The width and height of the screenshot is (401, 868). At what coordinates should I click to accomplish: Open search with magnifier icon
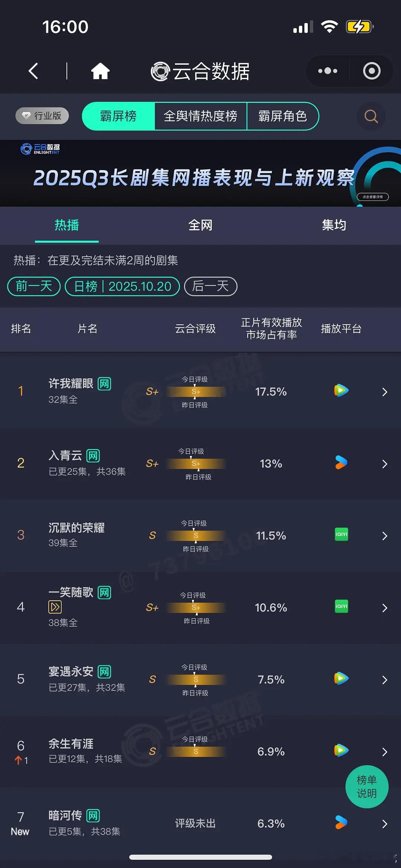(371, 116)
